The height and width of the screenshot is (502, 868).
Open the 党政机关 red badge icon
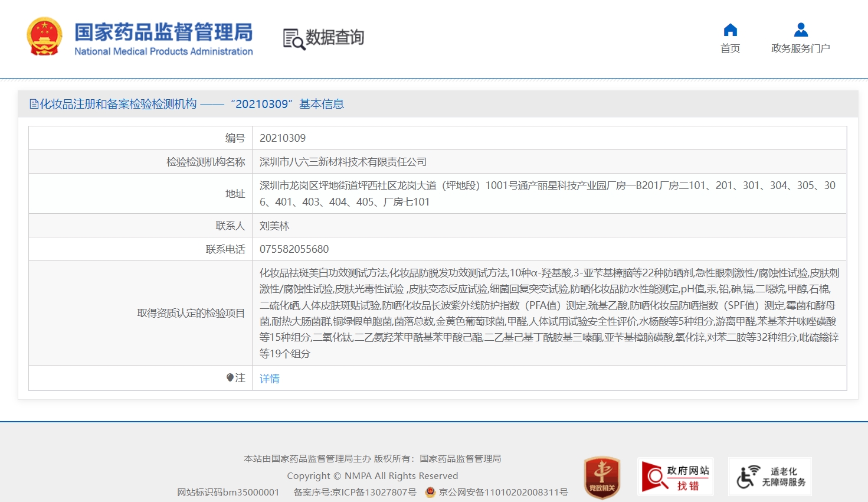pos(601,477)
